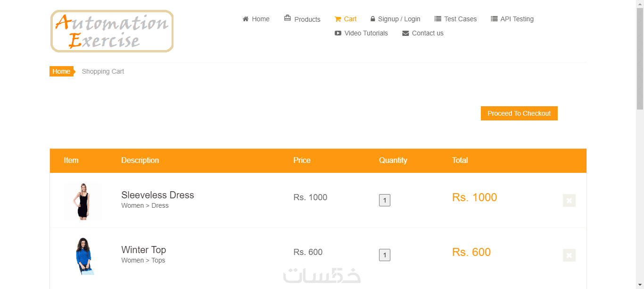Click the lock icon beside Signup / Login
Screen dimensions: 644x289
point(373,19)
